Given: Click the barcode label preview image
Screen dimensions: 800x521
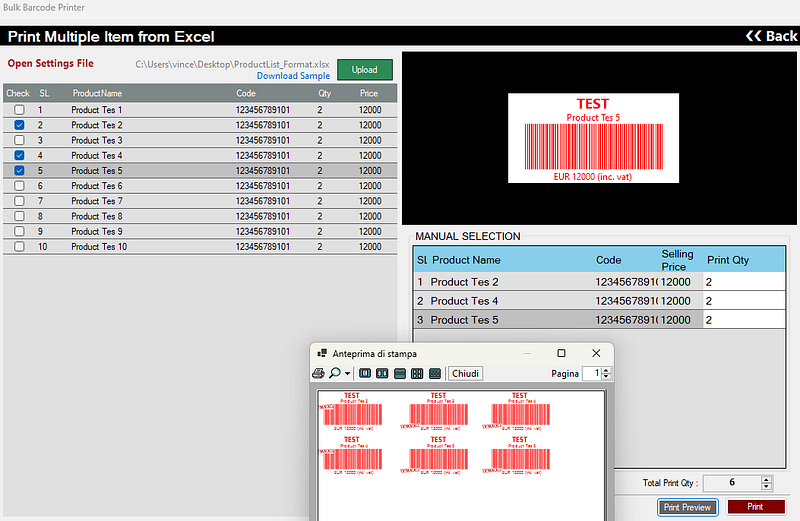Looking at the screenshot, I should pyautogui.click(x=593, y=138).
